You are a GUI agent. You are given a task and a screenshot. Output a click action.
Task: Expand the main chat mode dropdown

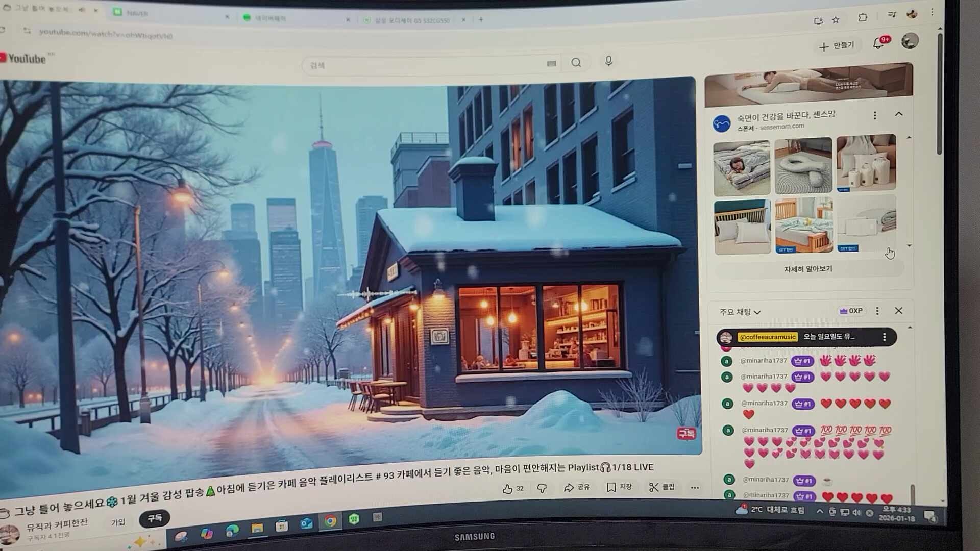[740, 312]
